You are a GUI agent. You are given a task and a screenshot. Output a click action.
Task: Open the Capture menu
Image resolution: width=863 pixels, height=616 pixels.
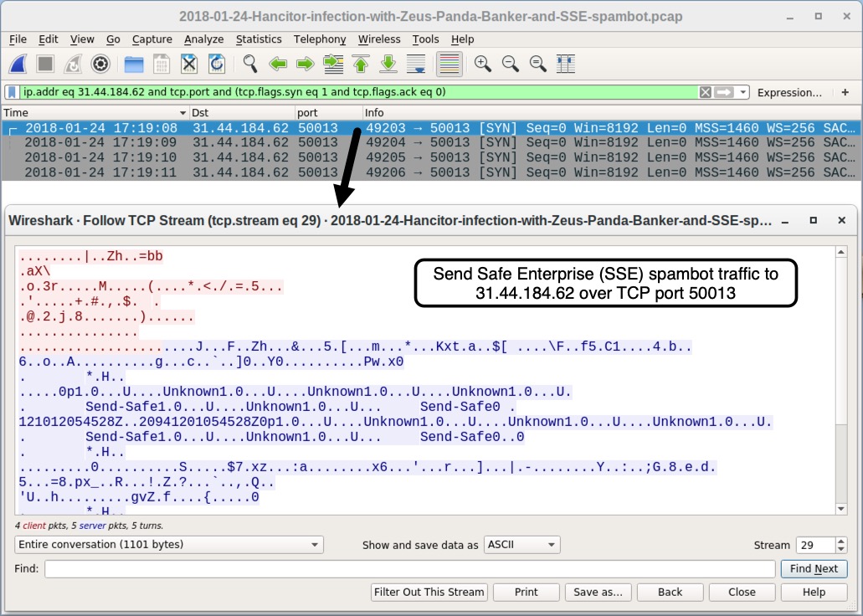coord(152,39)
